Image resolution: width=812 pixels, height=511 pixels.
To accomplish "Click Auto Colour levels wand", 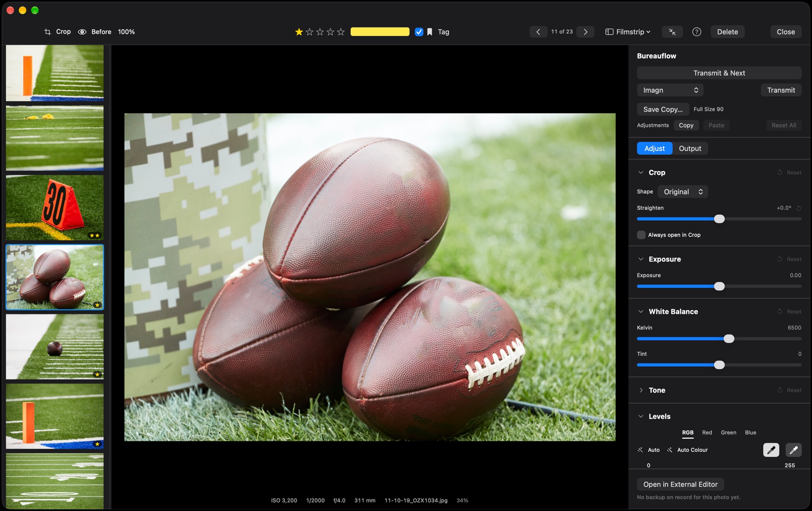I will 687,450.
